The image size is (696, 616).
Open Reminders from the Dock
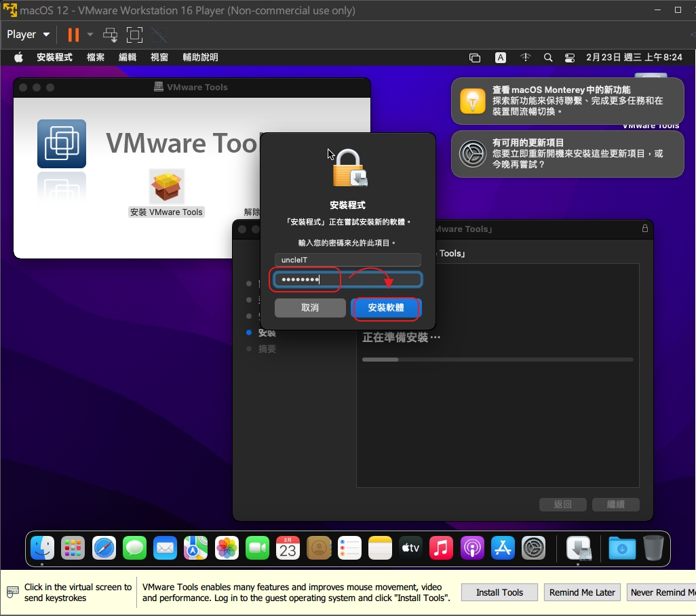(x=350, y=548)
